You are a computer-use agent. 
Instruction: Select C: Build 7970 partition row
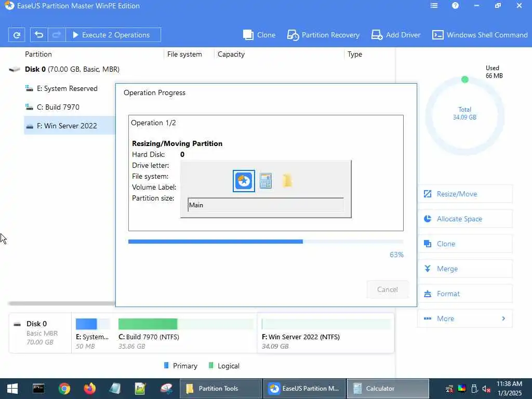point(70,107)
